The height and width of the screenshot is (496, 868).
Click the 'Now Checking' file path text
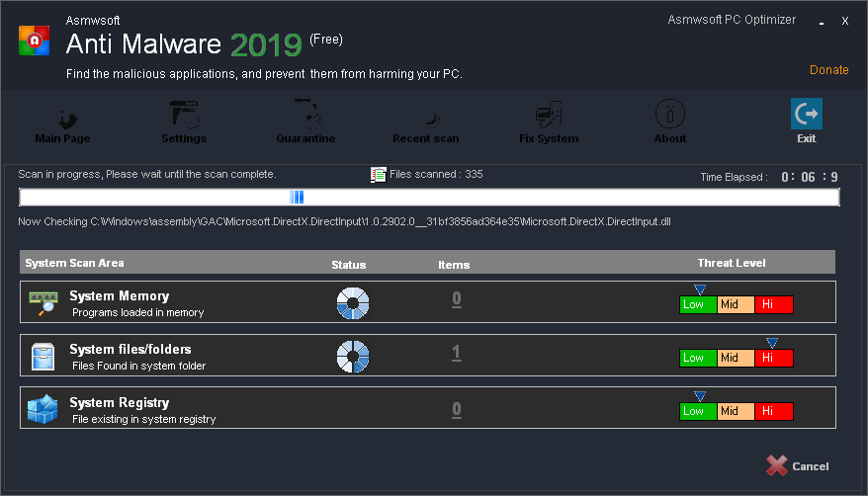click(x=344, y=221)
